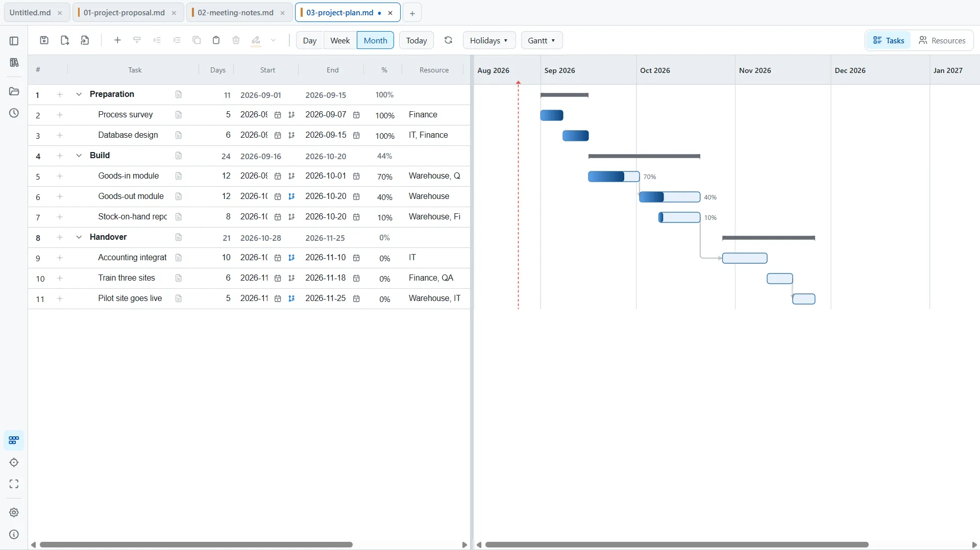
Task: Click the Copy task icon
Action: coord(197,40)
